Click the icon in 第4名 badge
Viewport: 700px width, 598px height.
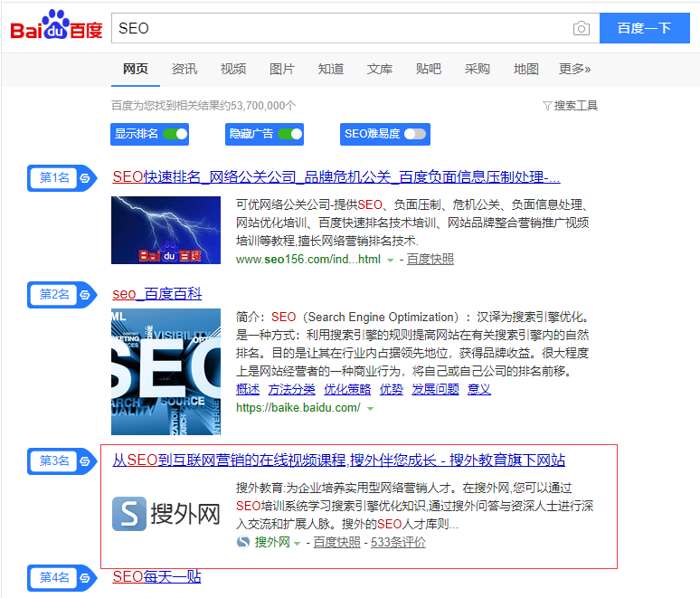coord(85,578)
